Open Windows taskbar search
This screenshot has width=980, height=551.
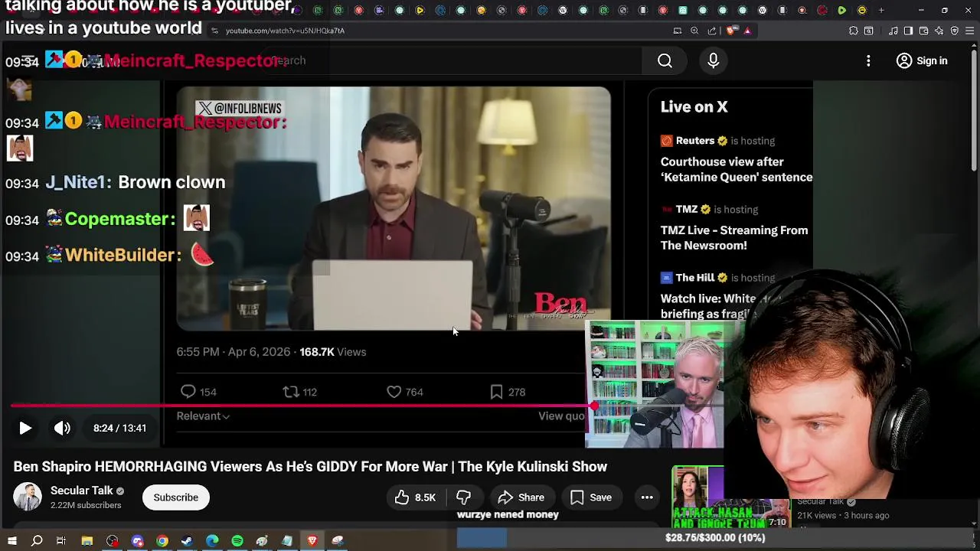pos(37,541)
